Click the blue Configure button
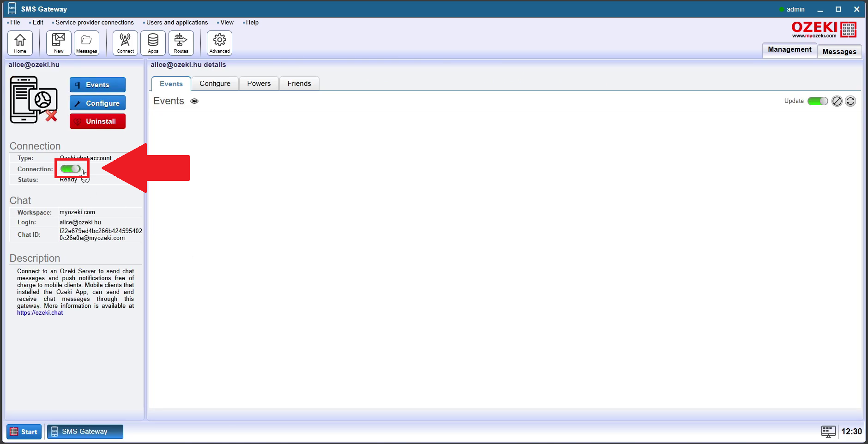The height and width of the screenshot is (444, 868). pyautogui.click(x=97, y=103)
